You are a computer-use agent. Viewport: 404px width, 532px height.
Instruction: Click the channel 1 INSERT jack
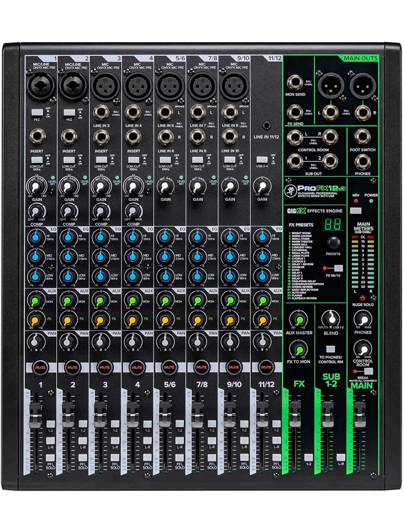pyautogui.click(x=37, y=137)
